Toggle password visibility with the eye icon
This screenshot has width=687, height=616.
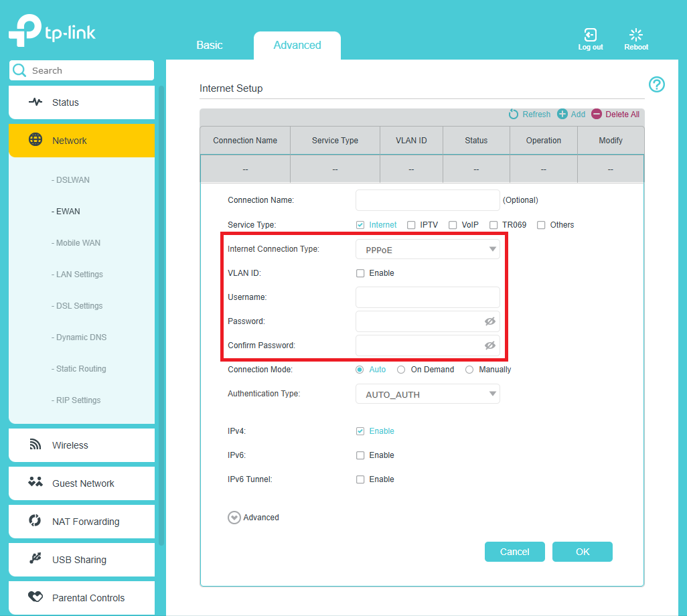[x=489, y=321]
